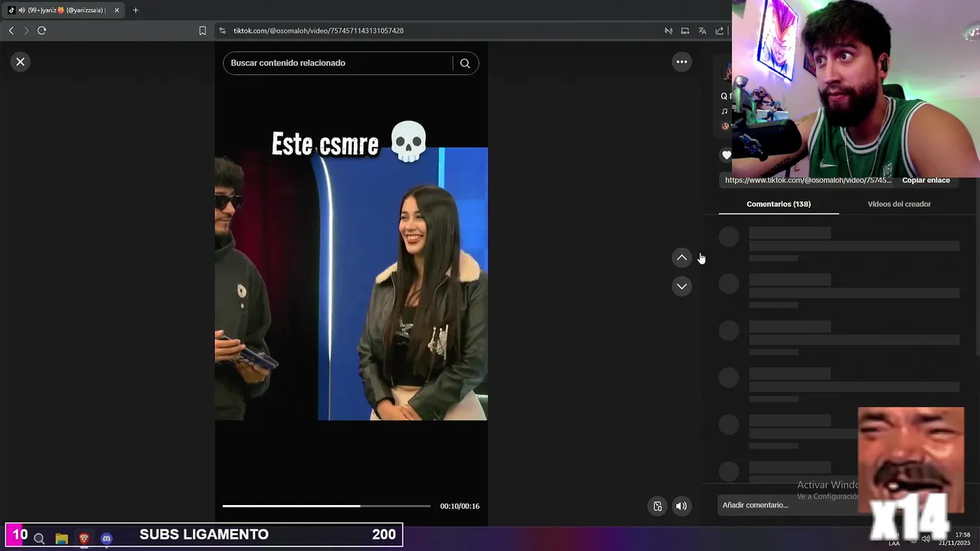Go to previous video with up chevron
The image size is (980, 551).
tap(681, 258)
